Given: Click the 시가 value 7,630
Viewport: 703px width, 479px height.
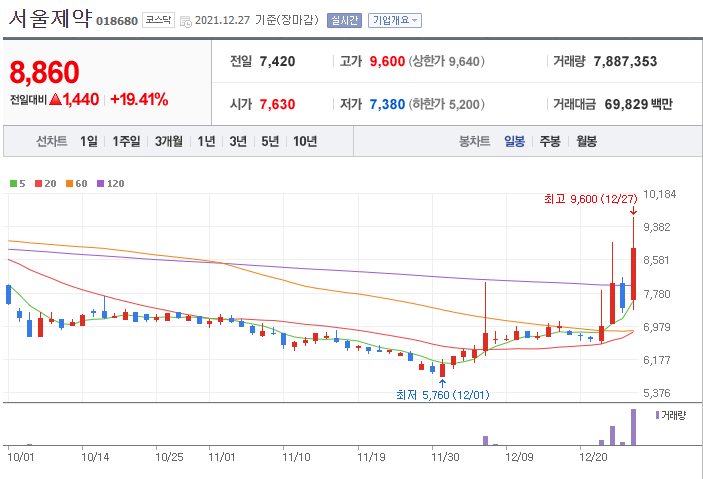Looking at the screenshot, I should 277,104.
